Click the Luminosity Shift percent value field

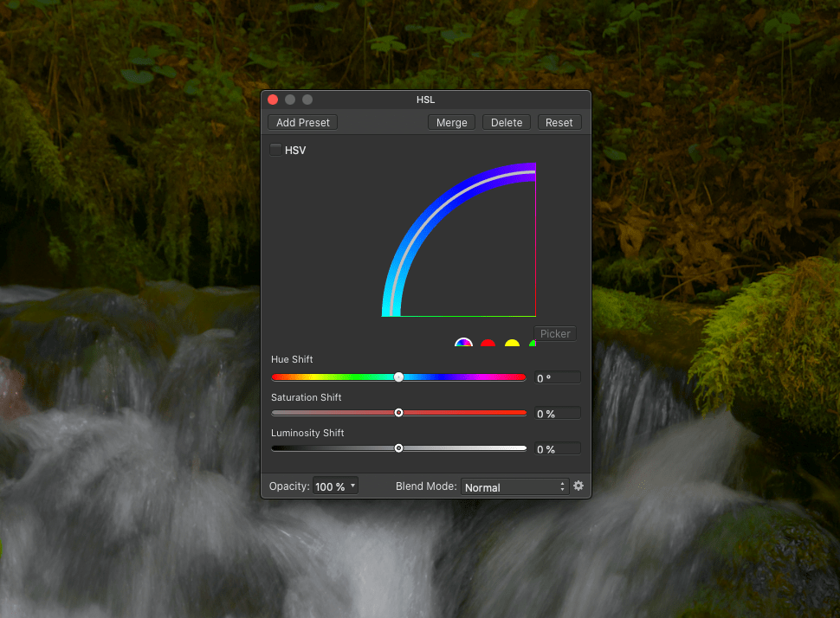558,448
